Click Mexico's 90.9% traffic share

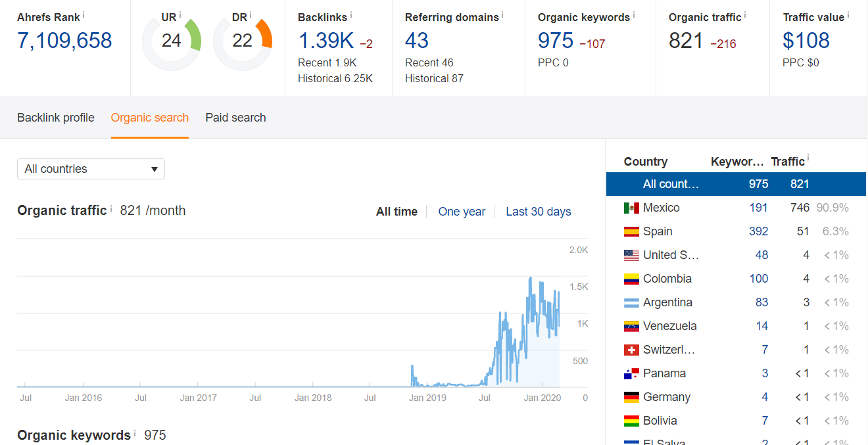pos(832,208)
